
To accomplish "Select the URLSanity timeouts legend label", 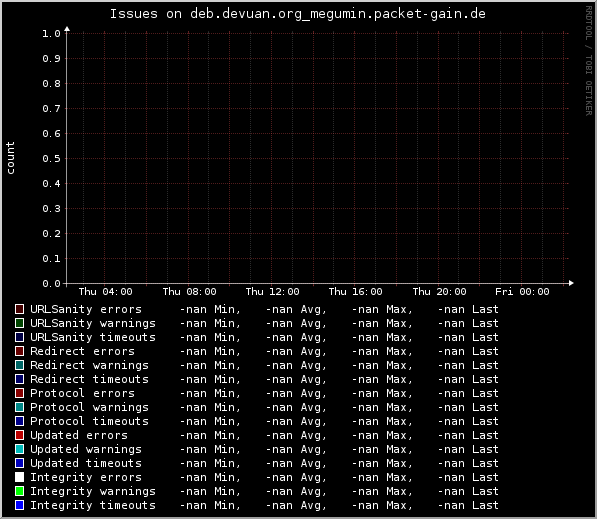I will click(93, 337).
